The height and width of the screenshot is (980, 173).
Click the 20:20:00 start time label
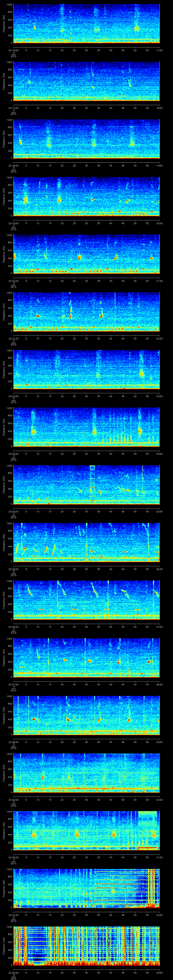pos(13,281)
